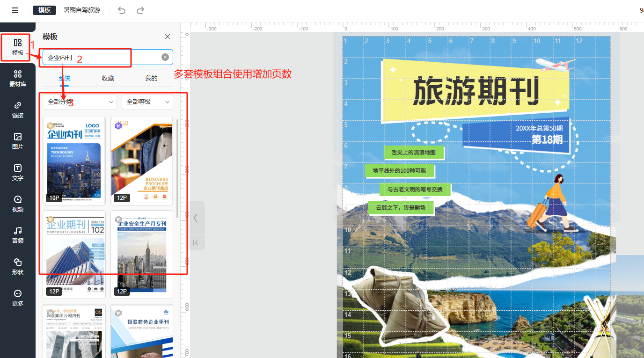This screenshot has height=358, width=644.
Task: Select the 形状 shapes tool
Action: (18, 266)
